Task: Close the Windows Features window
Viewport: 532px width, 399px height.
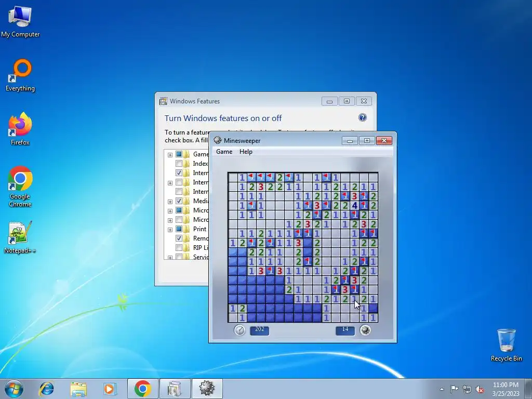Action: (x=364, y=101)
